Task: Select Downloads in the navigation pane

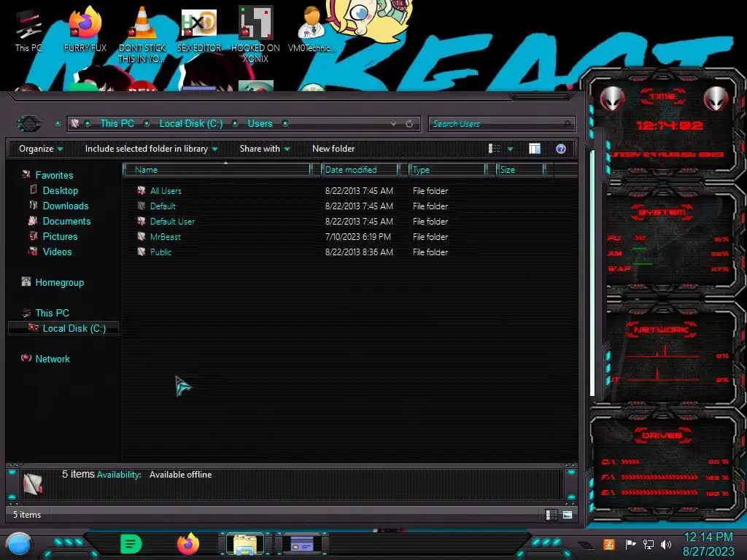Action: point(66,206)
